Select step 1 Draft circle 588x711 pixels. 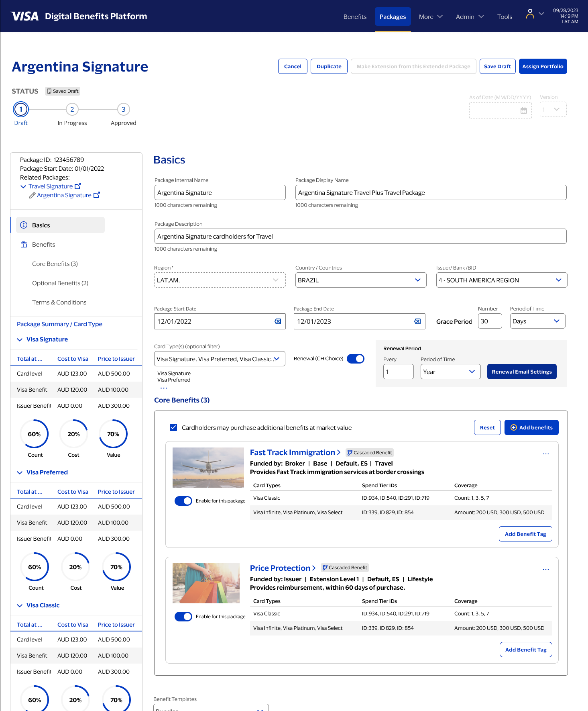point(21,109)
